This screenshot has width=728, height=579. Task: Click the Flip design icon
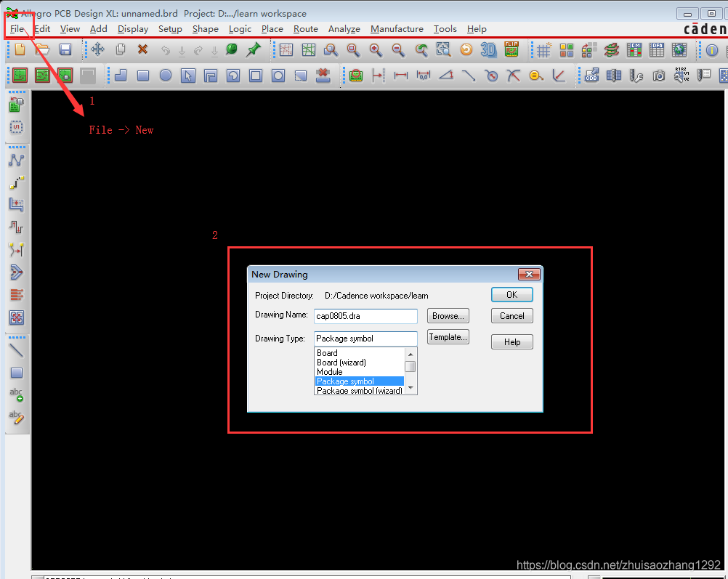click(511, 49)
